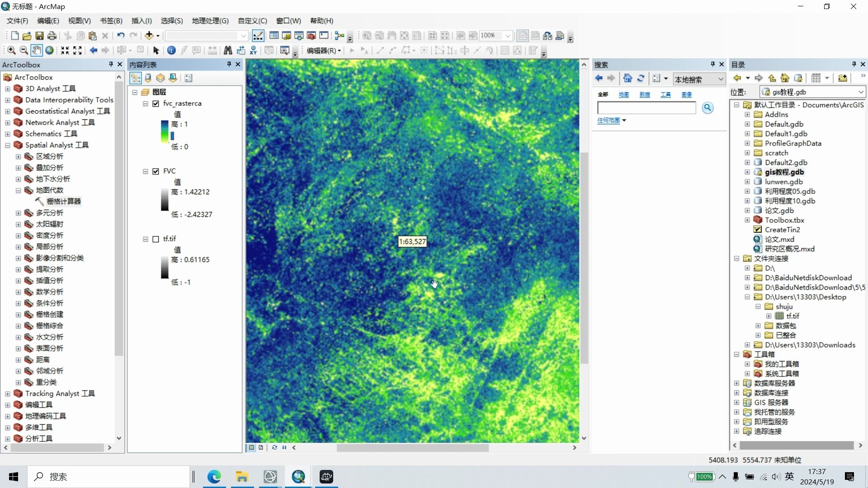This screenshot has width=868, height=488.
Task: Click the Save document icon
Action: coord(39,36)
